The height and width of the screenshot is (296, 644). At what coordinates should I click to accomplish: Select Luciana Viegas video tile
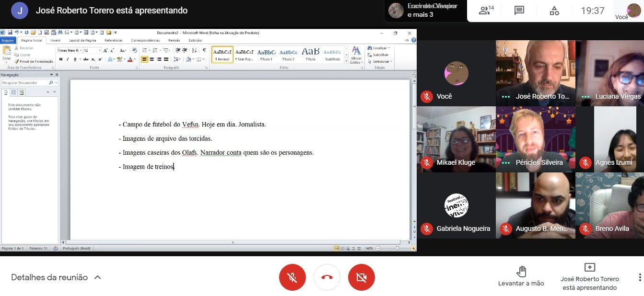click(x=609, y=73)
